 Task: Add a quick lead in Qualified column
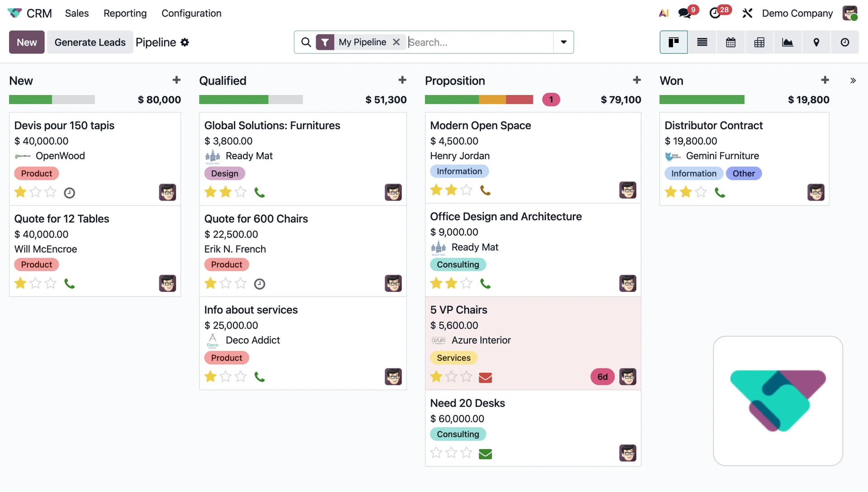click(x=402, y=80)
